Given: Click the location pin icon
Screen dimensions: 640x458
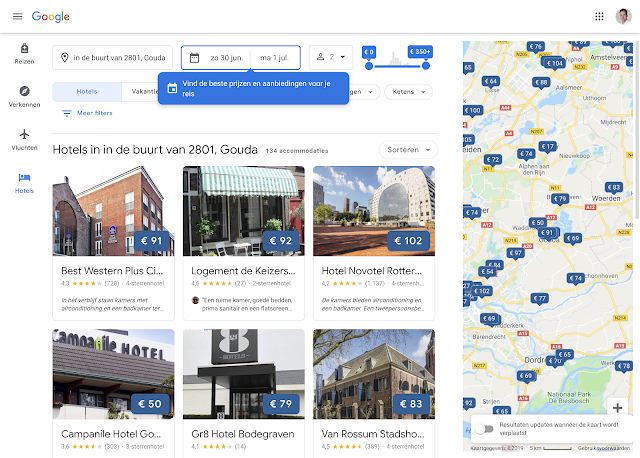Looking at the screenshot, I should (x=64, y=58).
